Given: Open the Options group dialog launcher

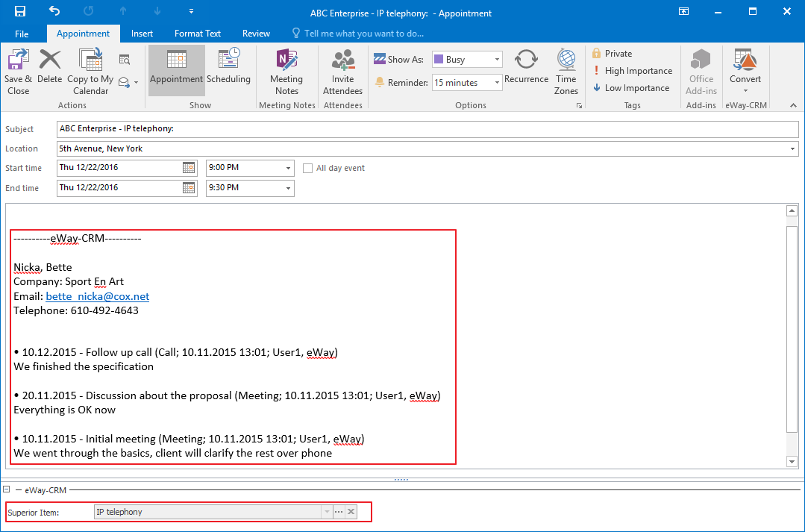Looking at the screenshot, I should [x=579, y=105].
